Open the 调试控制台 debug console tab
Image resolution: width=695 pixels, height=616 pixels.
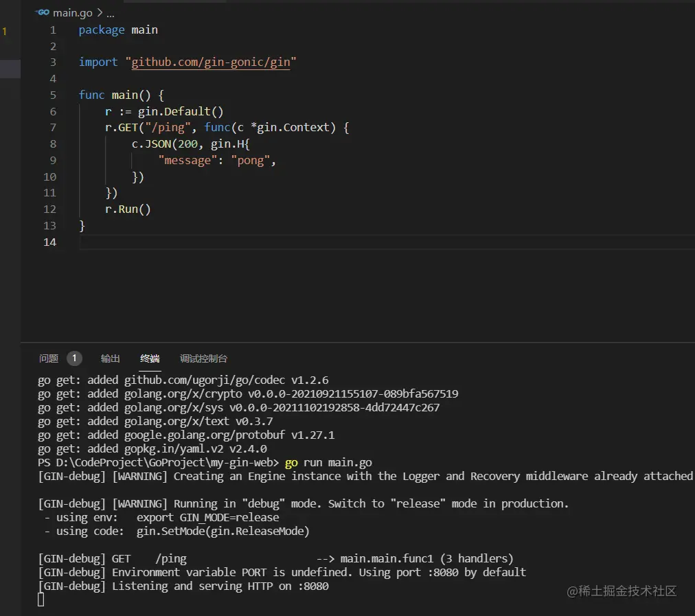[203, 358]
